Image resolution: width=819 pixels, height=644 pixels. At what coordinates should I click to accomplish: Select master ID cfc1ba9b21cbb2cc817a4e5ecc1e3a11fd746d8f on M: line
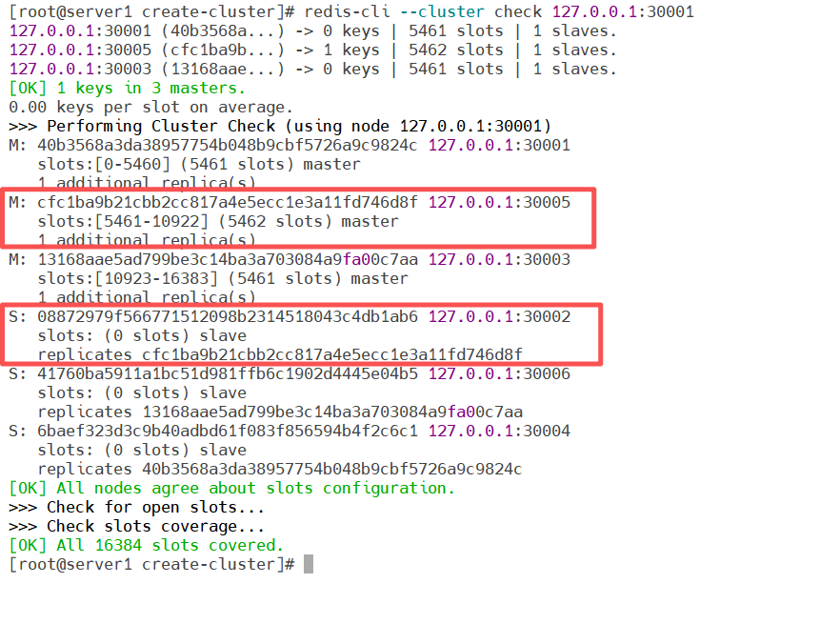(x=228, y=202)
